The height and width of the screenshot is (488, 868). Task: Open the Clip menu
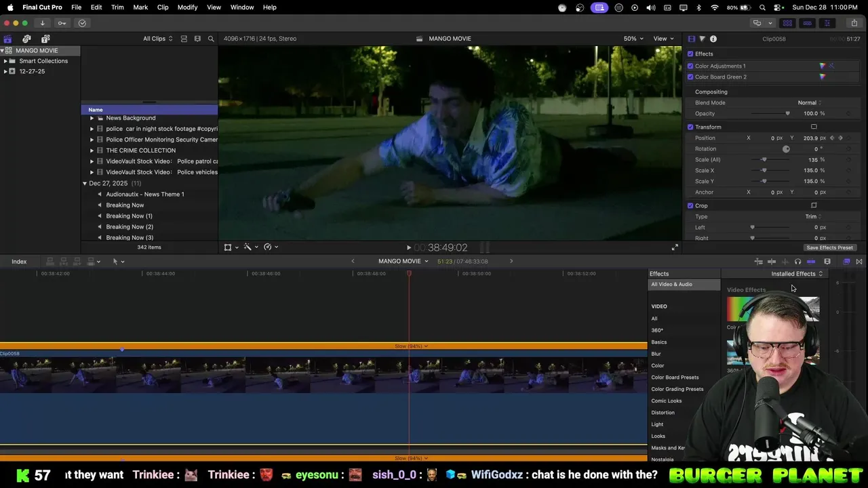pyautogui.click(x=163, y=7)
